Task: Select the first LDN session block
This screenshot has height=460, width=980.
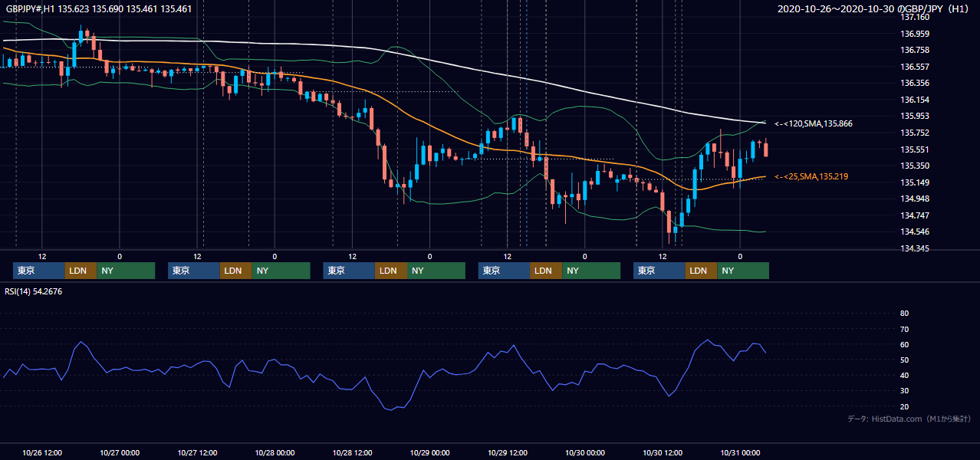Action: coord(81,271)
